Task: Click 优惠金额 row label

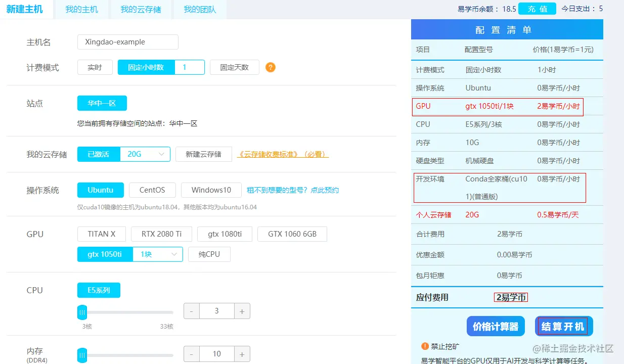Action: 430,255
